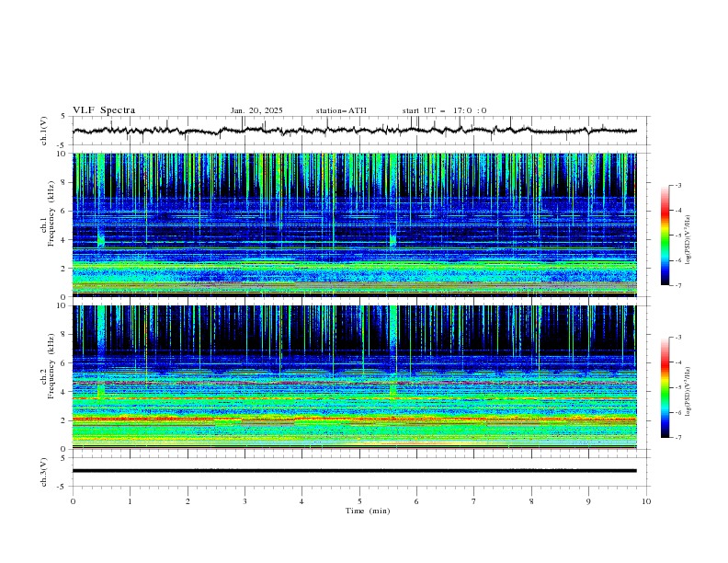
Task: Click the ch.2 'Frequency (kHz)' axis label
Action: 51,366
